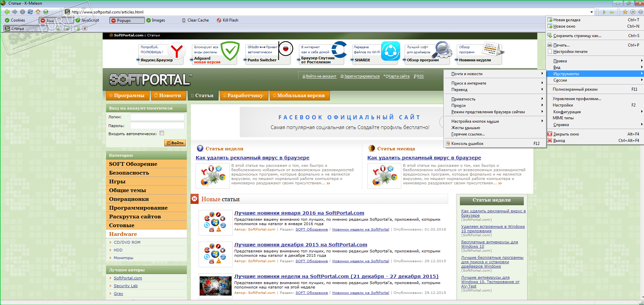
Task: Toggle the Cookies permission button
Action: (15, 20)
